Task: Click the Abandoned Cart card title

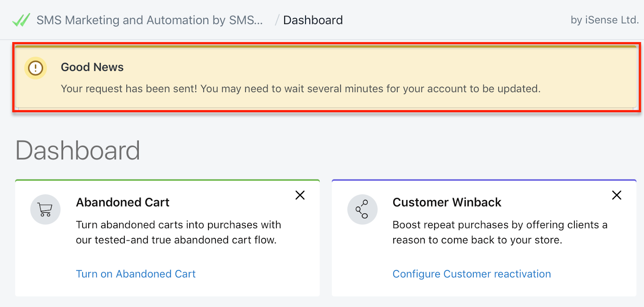Action: coord(123,202)
